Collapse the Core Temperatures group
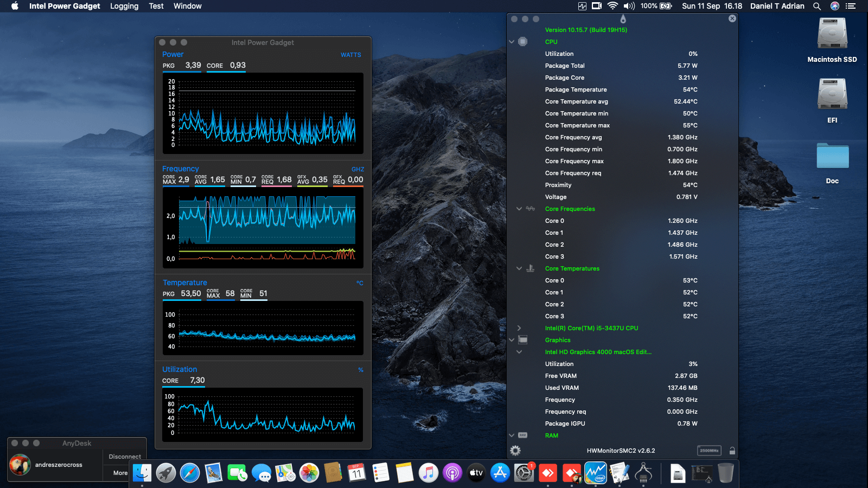Screen dimensions: 868x488 (519, 268)
